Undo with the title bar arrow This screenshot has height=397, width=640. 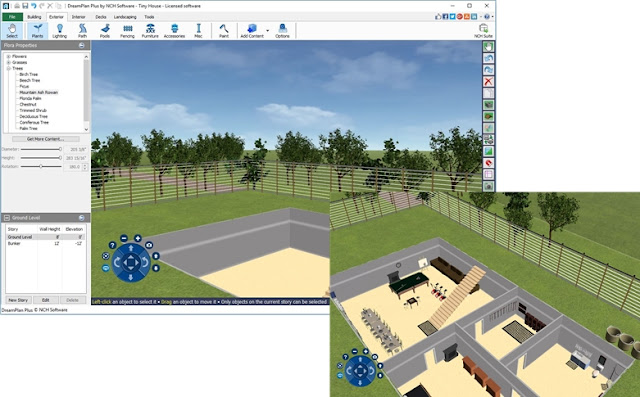click(x=33, y=6)
